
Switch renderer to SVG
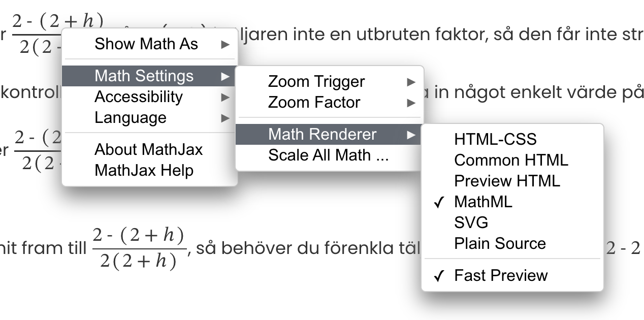[x=471, y=222]
